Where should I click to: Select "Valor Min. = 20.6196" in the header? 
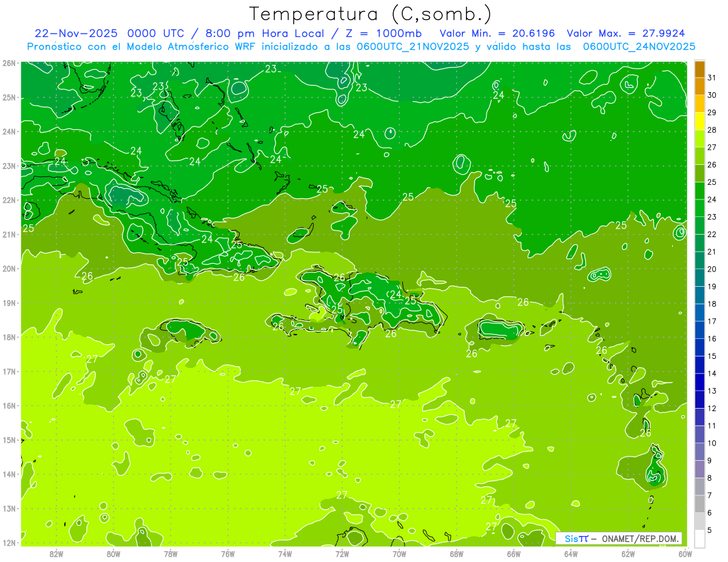pyautogui.click(x=497, y=33)
